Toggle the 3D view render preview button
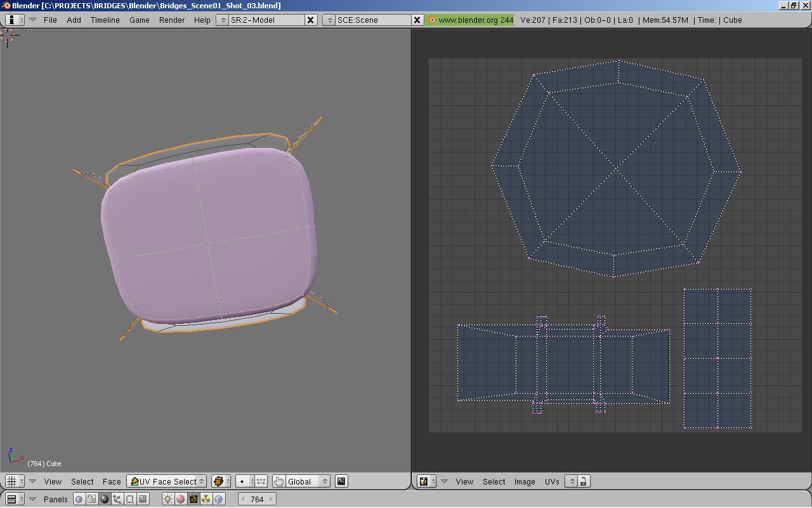The width and height of the screenshot is (812, 508). click(x=341, y=481)
